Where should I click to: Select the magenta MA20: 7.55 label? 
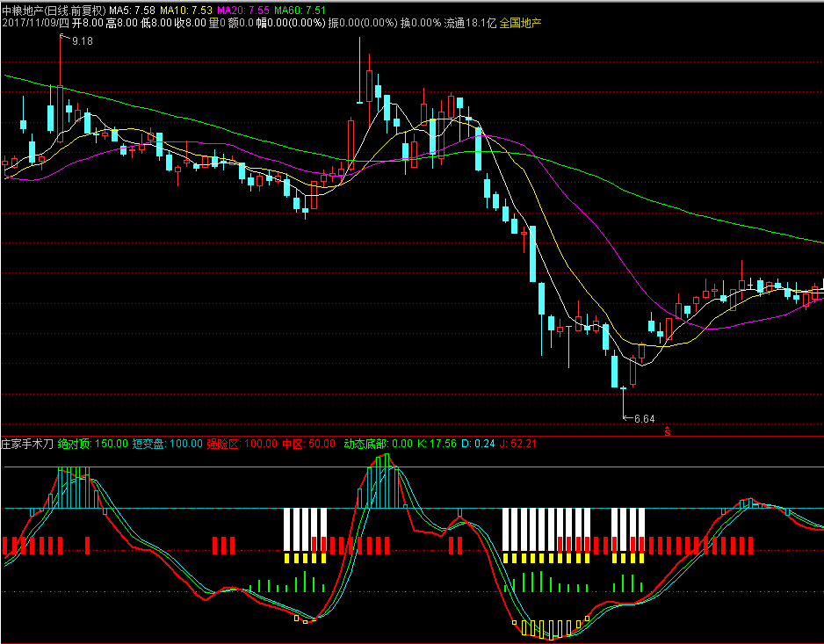pos(243,10)
